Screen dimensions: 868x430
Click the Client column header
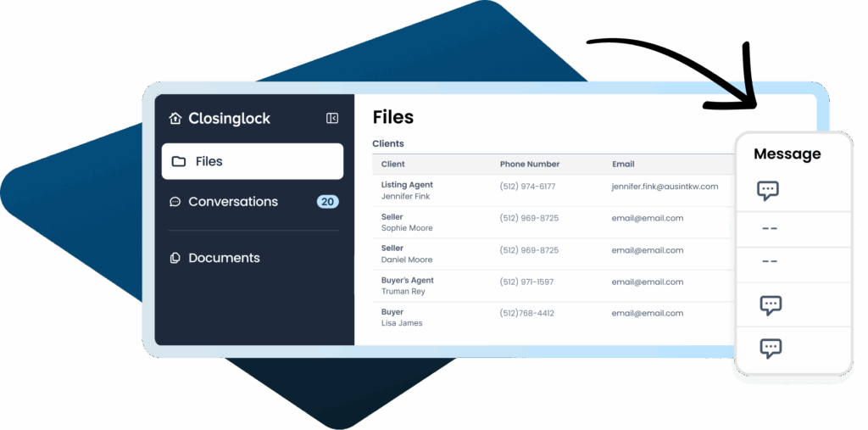point(393,164)
